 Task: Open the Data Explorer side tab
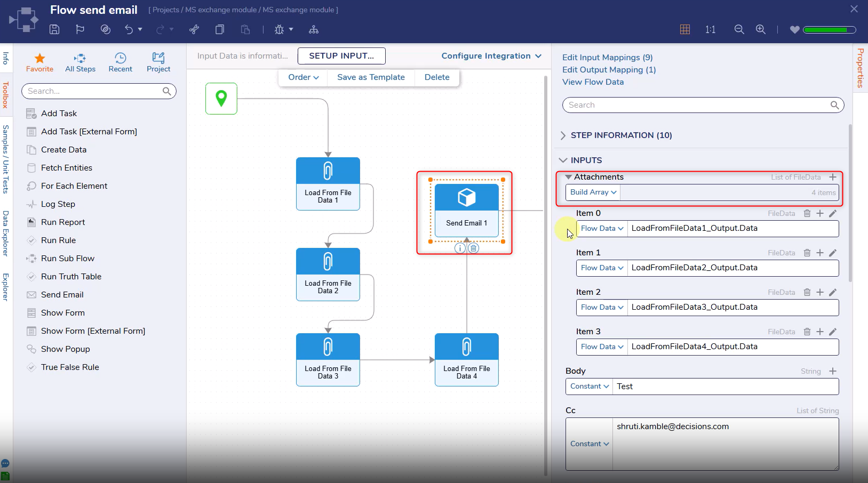[6, 234]
